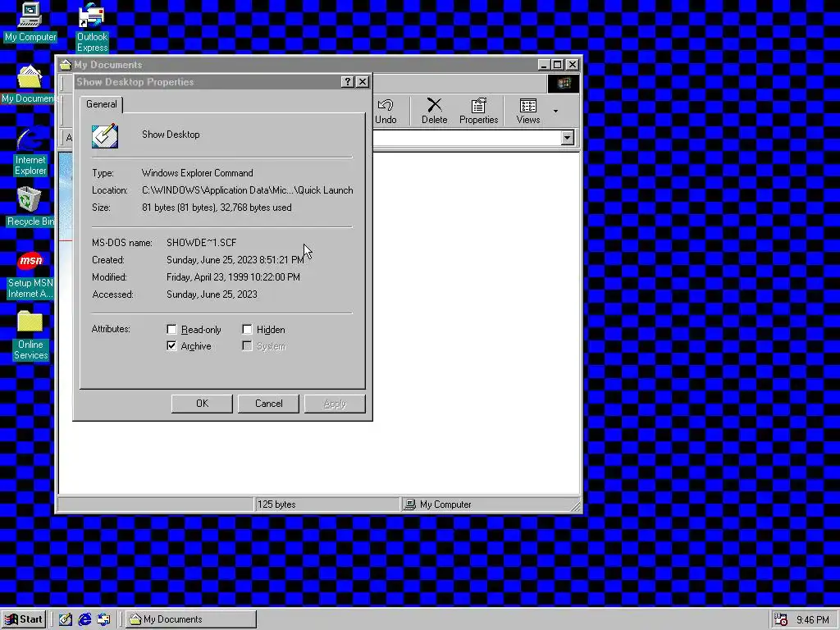Open the Recycle Bin
840x630 pixels.
pos(30,206)
